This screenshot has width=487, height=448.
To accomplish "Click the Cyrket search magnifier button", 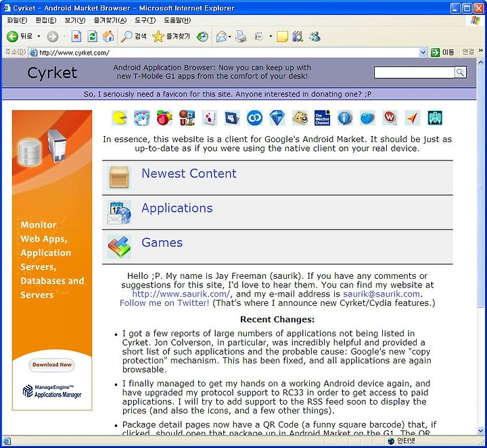I will (x=461, y=72).
